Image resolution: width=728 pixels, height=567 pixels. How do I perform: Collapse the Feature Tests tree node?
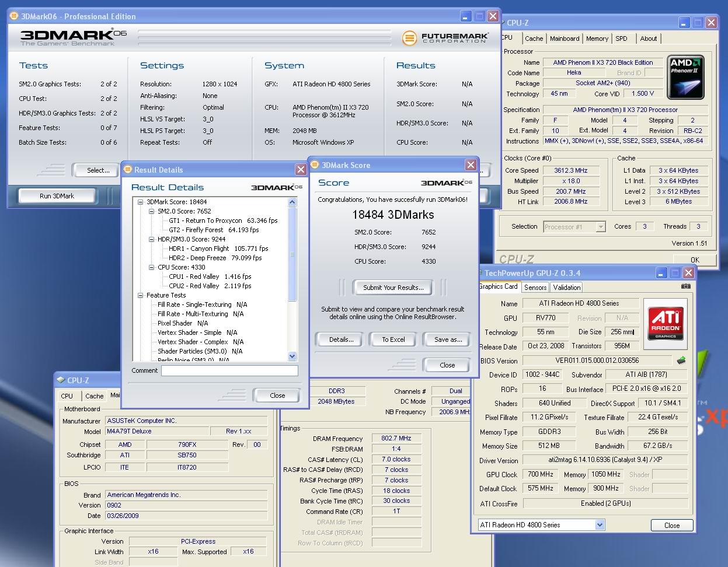click(141, 295)
